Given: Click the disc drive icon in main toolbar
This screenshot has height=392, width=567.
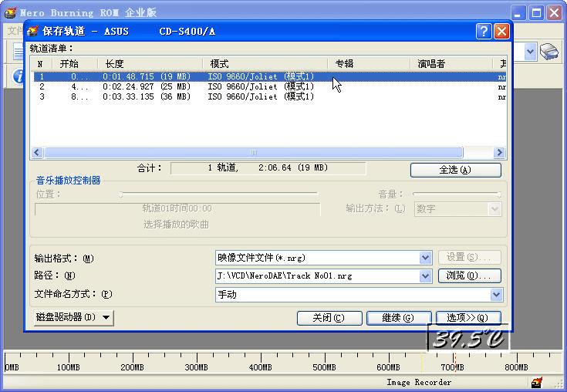Looking at the screenshot, I should tap(549, 52).
